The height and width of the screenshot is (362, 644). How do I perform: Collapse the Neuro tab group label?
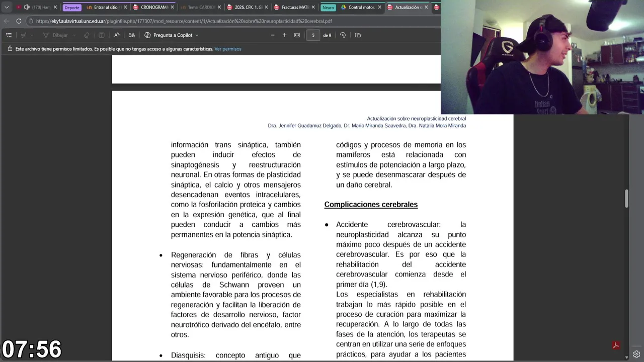pyautogui.click(x=328, y=7)
